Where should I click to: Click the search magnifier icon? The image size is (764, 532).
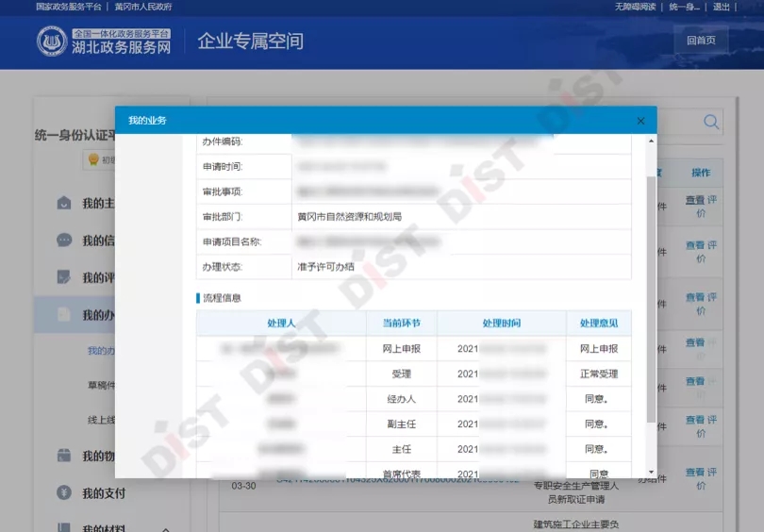(711, 122)
